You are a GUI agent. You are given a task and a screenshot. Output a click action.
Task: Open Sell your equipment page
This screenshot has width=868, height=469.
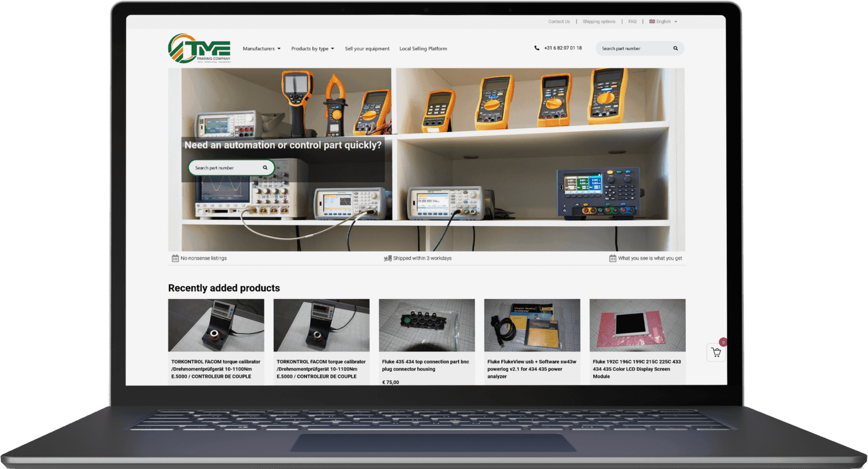367,49
